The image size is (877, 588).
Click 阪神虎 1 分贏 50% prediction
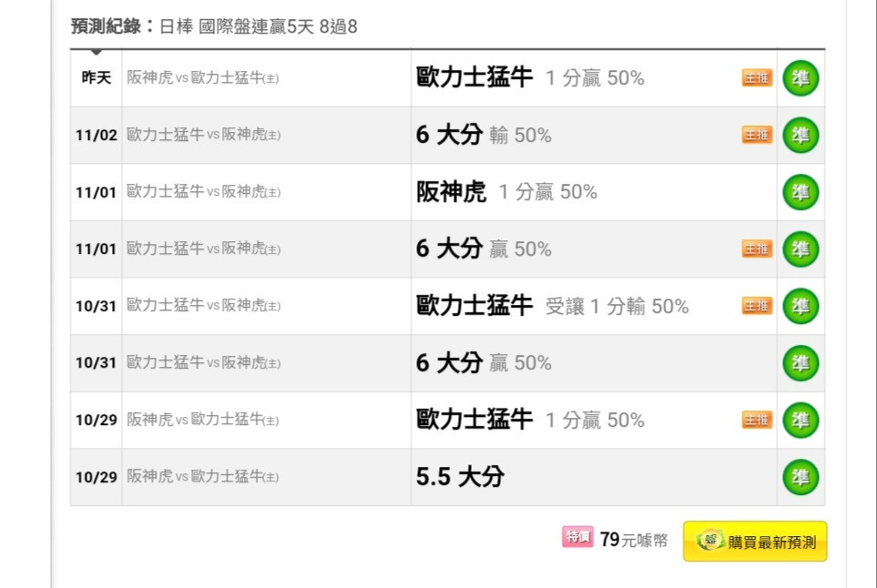[x=506, y=192]
